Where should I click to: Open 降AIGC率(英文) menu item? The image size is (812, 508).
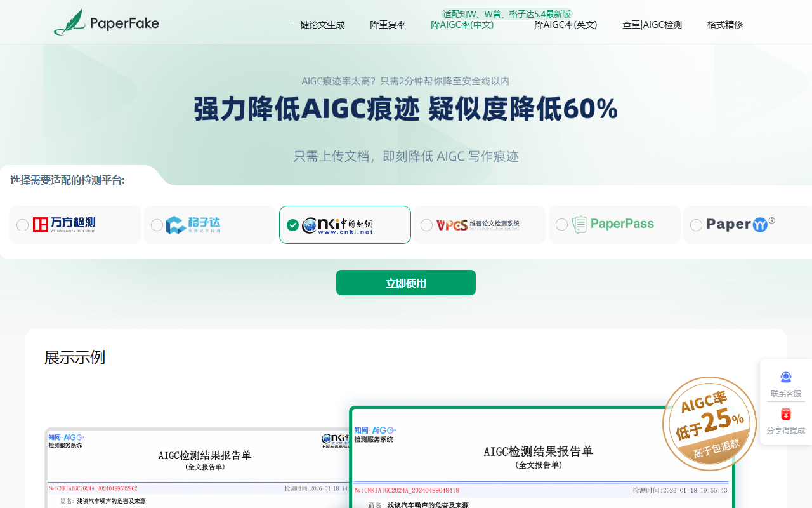pos(565,25)
